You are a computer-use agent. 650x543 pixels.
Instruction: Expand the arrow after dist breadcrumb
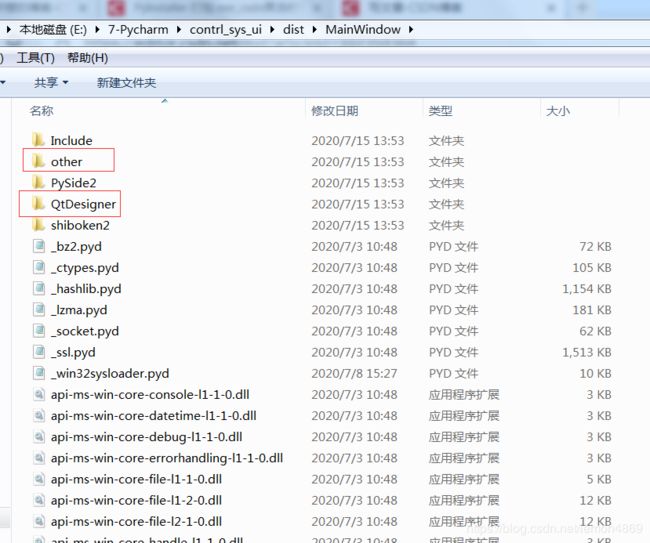coord(315,29)
